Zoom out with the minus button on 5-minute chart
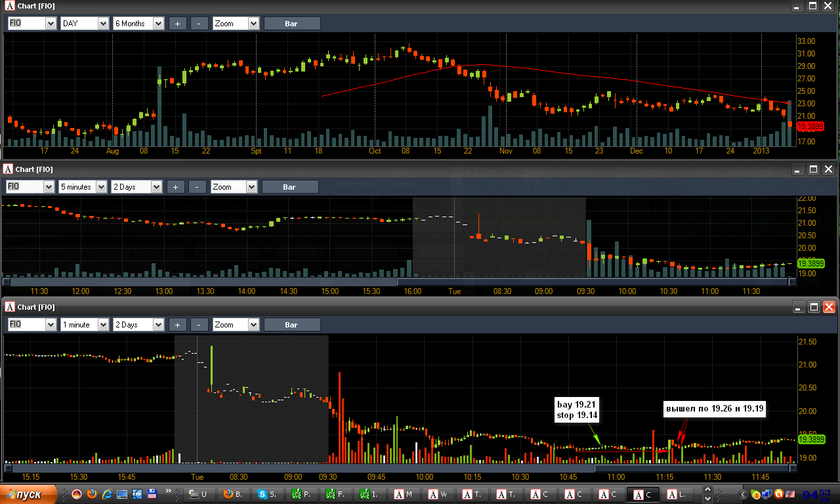This screenshot has width=840, height=504. click(x=197, y=187)
